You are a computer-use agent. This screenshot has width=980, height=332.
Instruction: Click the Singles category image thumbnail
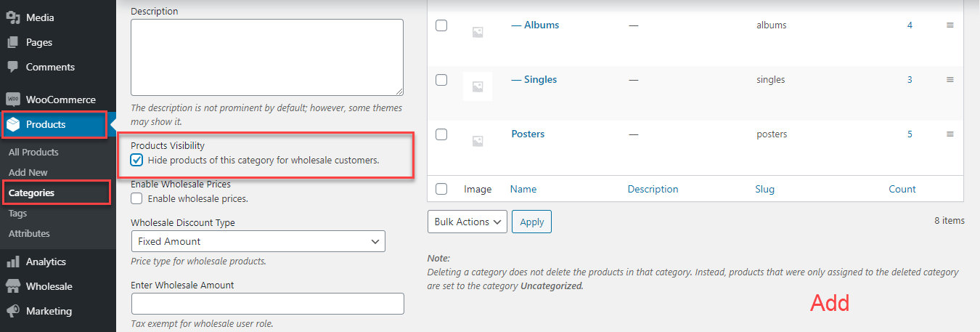(x=478, y=86)
